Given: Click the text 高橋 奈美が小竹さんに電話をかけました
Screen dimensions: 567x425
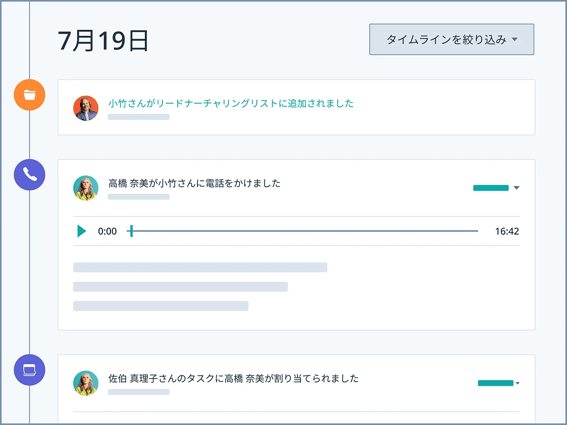Looking at the screenshot, I should point(194,183).
